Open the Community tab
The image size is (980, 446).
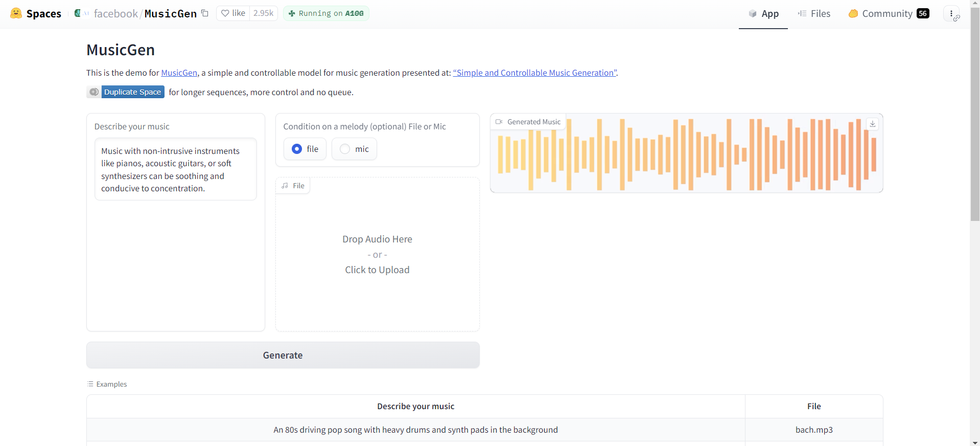coord(888,14)
